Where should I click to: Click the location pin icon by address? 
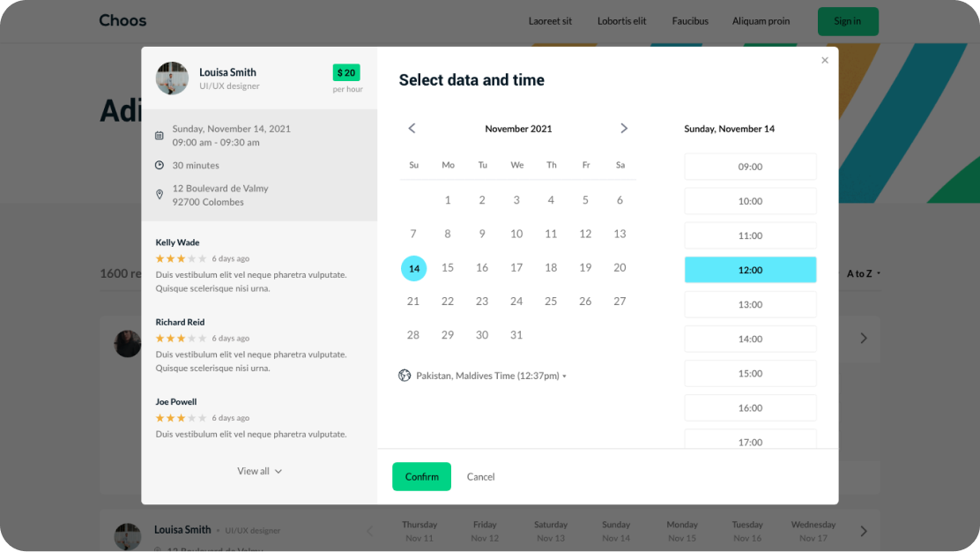pos(160,195)
